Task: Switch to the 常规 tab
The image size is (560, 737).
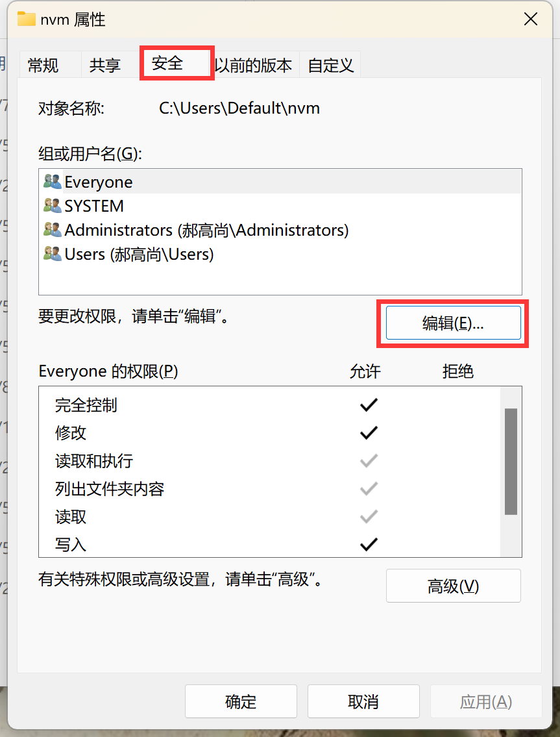Action: [x=43, y=64]
